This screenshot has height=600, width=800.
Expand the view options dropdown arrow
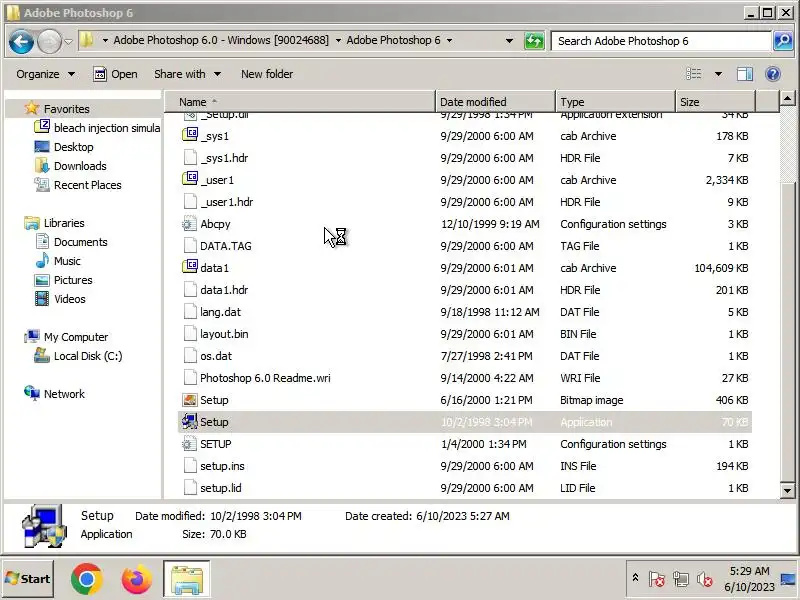coord(718,74)
